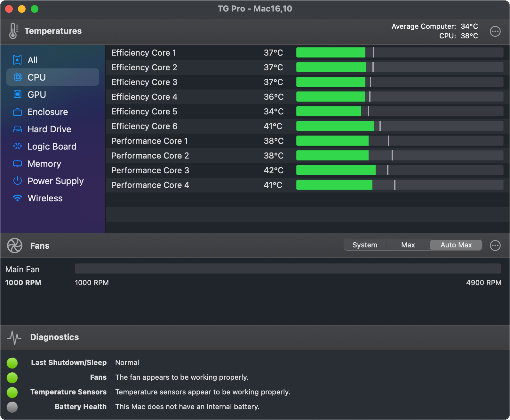Screen dimensions: 510x420
Task: Set fan mode to Max
Action: (x=408, y=245)
